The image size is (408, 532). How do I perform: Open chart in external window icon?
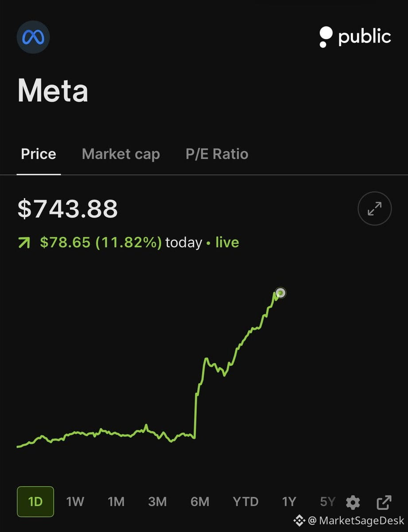click(x=384, y=502)
